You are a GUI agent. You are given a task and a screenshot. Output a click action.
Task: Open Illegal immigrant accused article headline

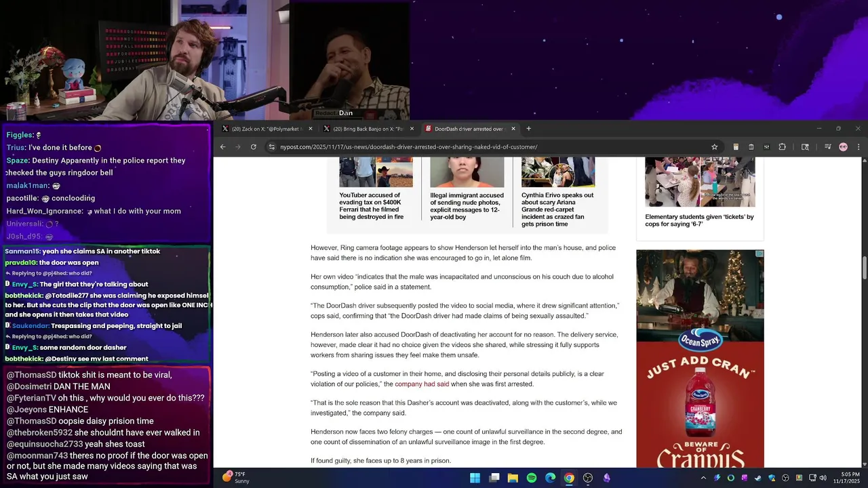(x=467, y=206)
